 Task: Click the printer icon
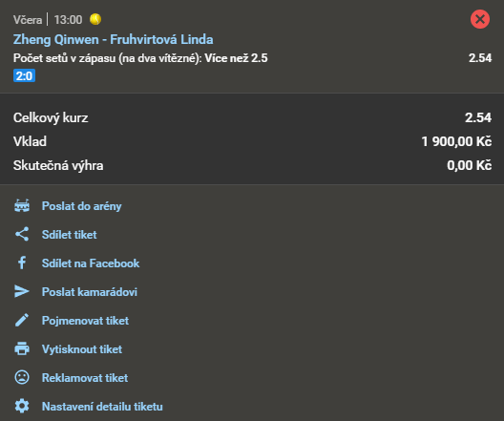[22, 348]
